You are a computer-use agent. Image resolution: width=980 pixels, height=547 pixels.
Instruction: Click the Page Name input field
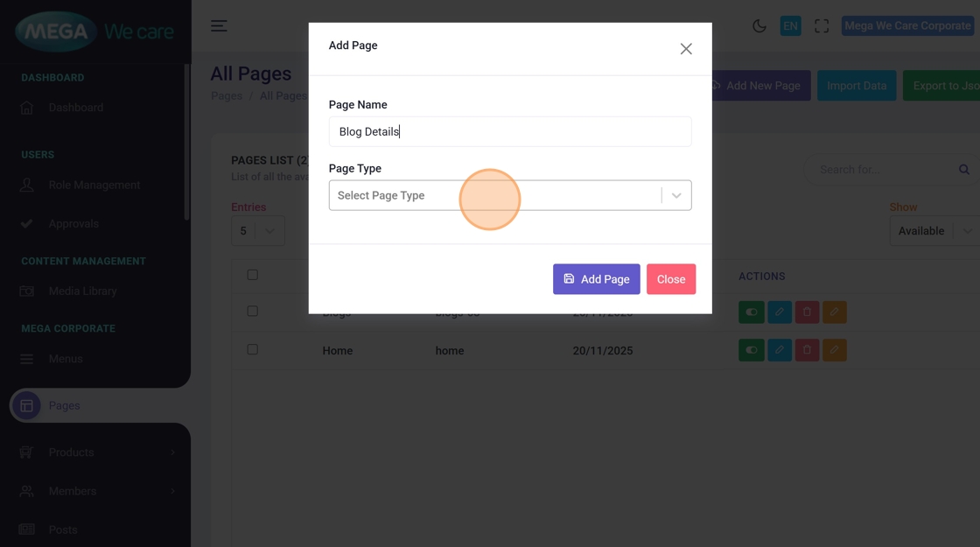(509, 132)
